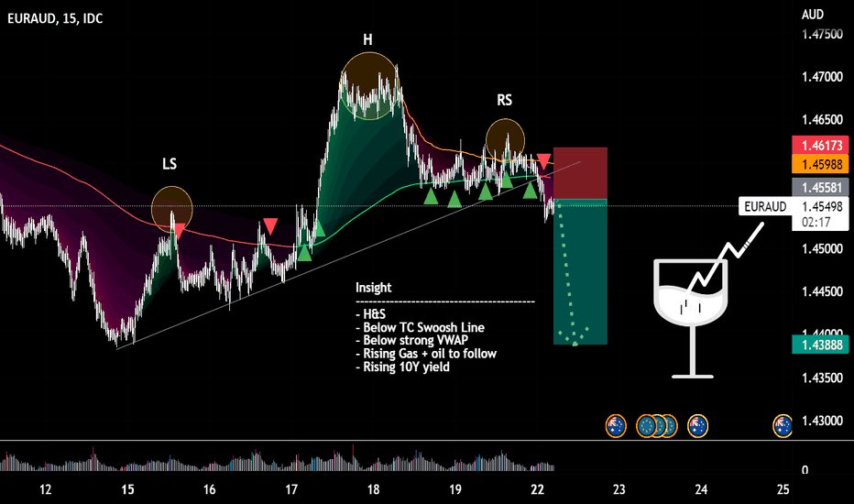Click the '- Rising 10Y yield' note
This screenshot has width=854, height=504.
coord(402,367)
